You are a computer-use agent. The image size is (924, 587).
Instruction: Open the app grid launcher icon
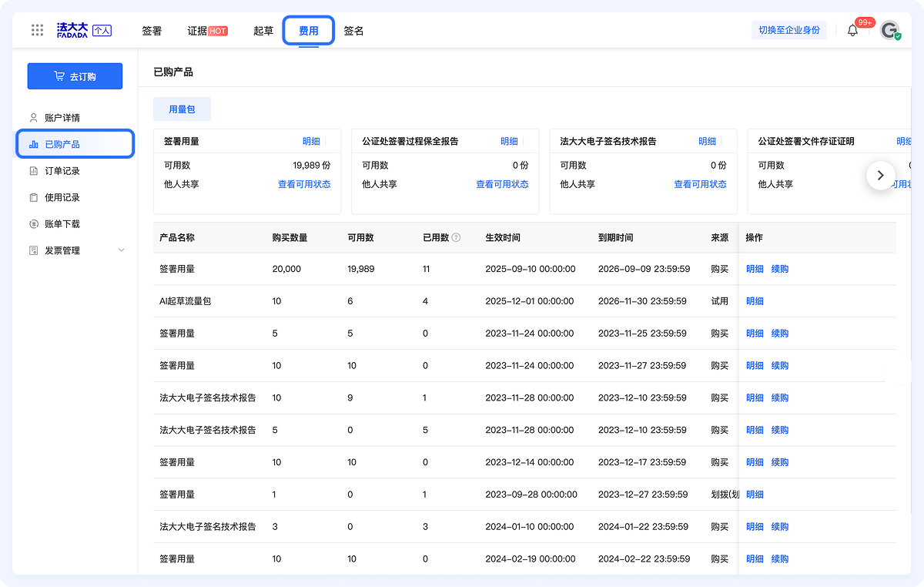point(37,30)
